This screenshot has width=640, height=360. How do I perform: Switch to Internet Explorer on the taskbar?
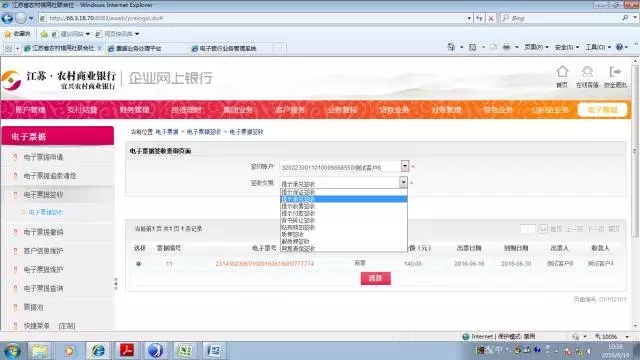click(98, 351)
